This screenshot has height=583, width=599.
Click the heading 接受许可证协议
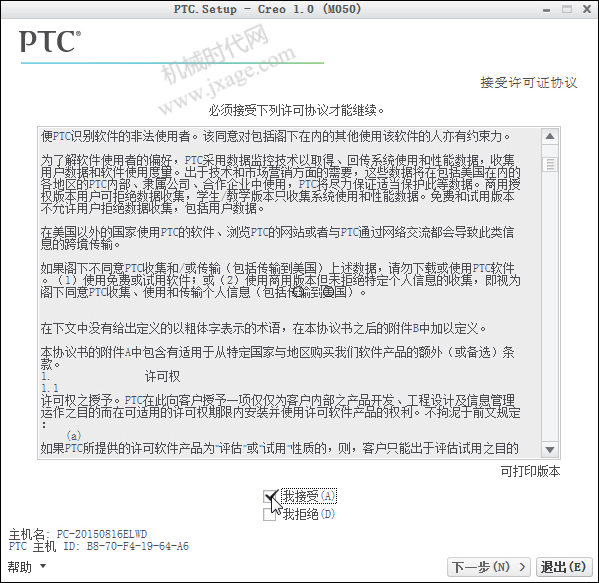[529, 83]
